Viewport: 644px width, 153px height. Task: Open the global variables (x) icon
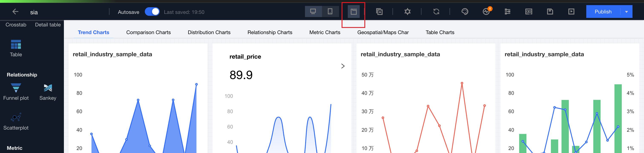[529, 12]
